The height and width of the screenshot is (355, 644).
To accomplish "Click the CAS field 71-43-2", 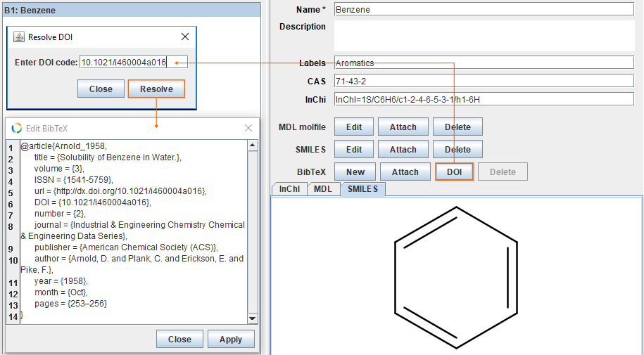I will tap(484, 81).
